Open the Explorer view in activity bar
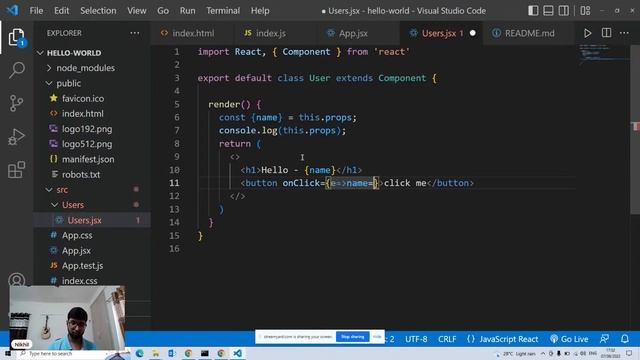 pos(16,37)
